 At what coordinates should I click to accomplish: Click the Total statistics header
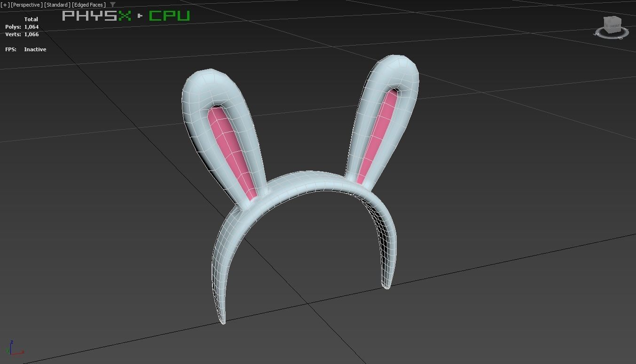coord(31,19)
